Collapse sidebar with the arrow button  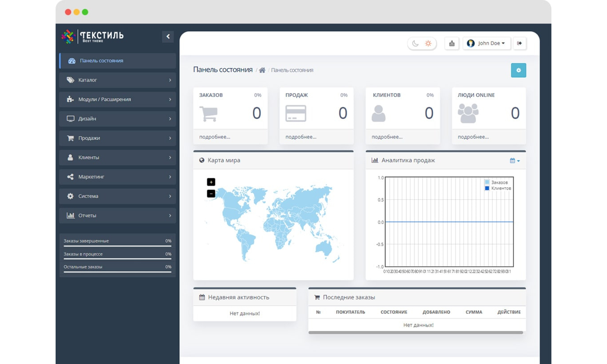click(168, 37)
